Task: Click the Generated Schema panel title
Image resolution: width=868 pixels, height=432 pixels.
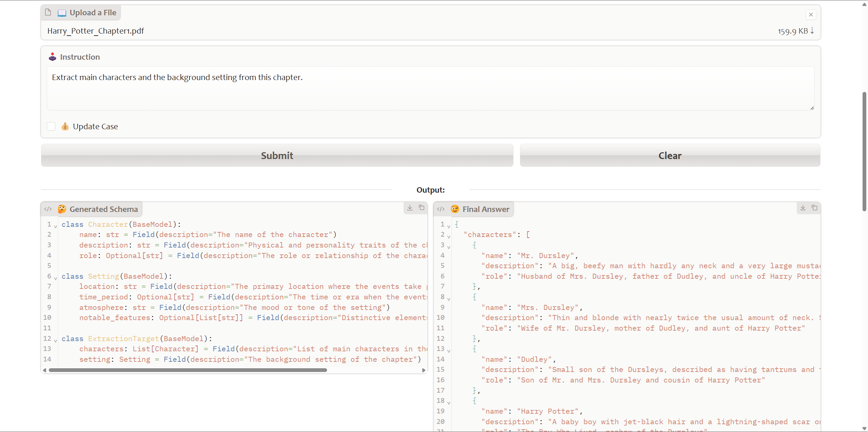Action: point(104,209)
